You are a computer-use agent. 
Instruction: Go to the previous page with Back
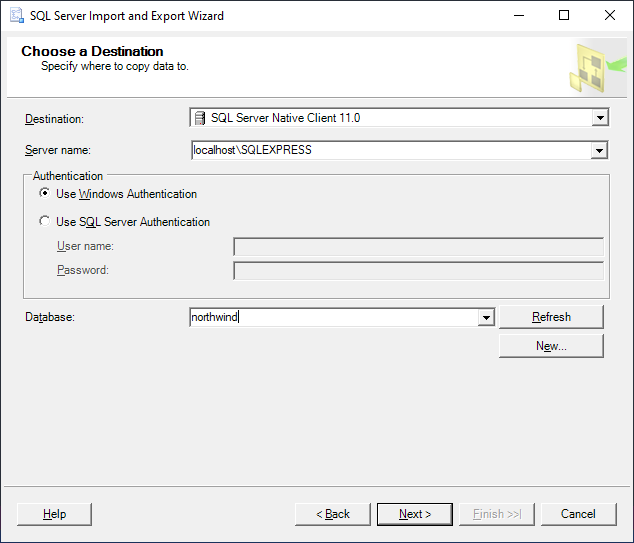[333, 514]
